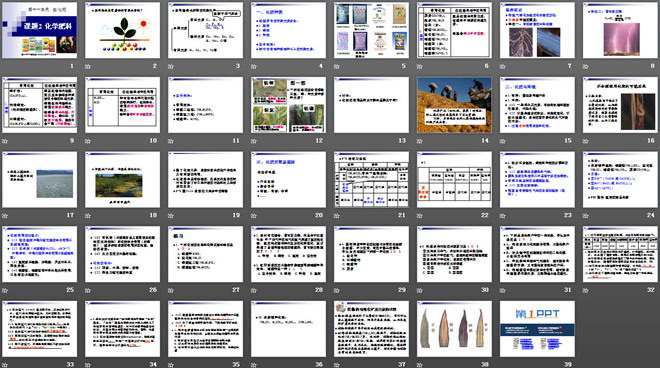The width and height of the screenshot is (660, 368).
Task: Click the animation star icon under slide 2
Action: (88, 66)
